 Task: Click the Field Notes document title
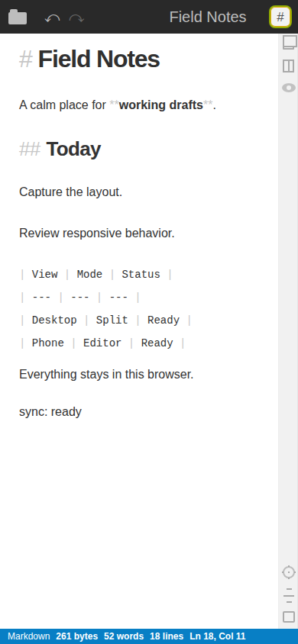[x=208, y=18]
